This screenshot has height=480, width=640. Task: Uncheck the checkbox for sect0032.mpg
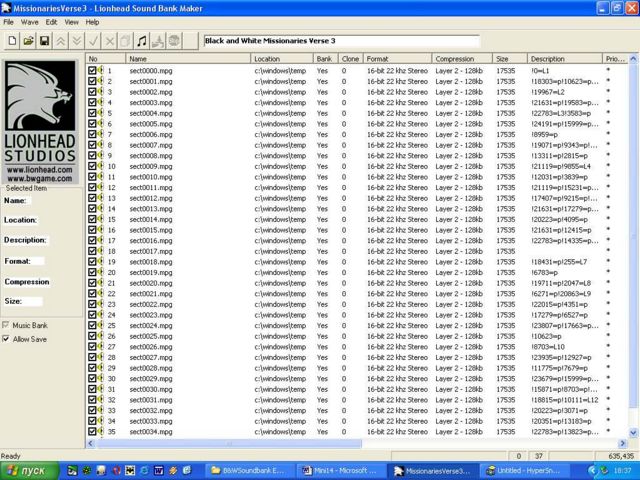(x=92, y=410)
